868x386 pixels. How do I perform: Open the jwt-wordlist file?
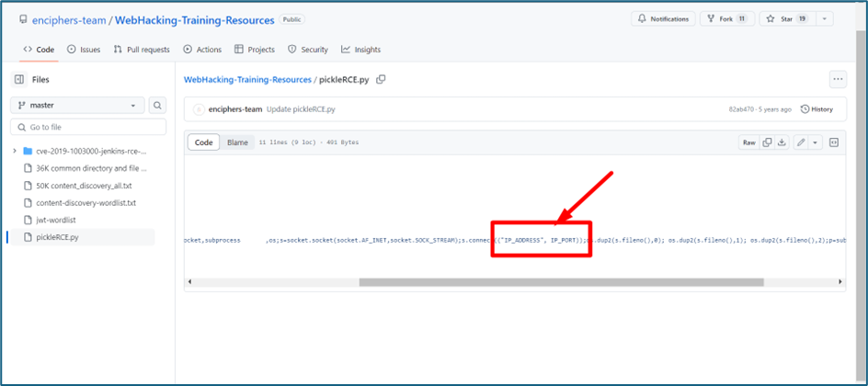pyautogui.click(x=55, y=220)
